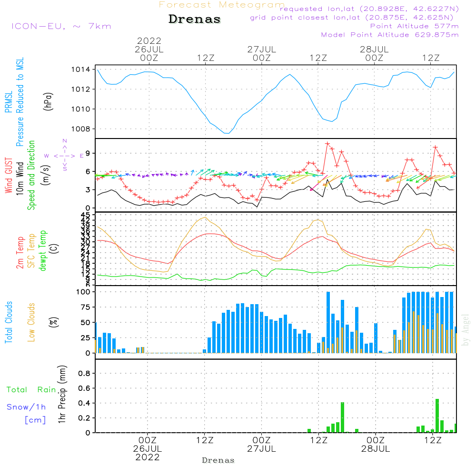Click the 75 tick on cloud axis
476x476 pixels.
point(85,307)
